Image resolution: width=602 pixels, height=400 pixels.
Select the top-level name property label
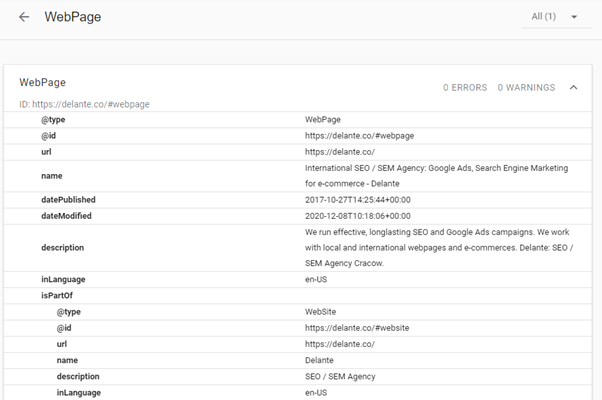tap(52, 176)
